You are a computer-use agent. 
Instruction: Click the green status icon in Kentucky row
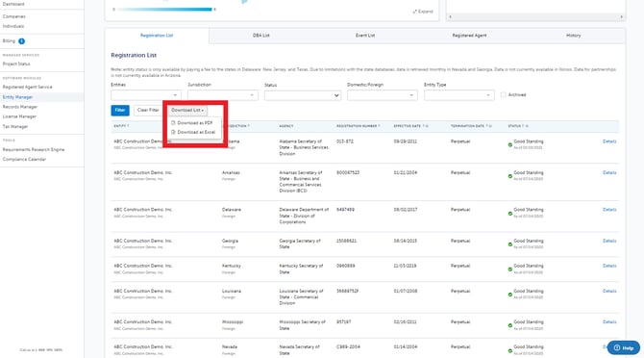(x=510, y=269)
